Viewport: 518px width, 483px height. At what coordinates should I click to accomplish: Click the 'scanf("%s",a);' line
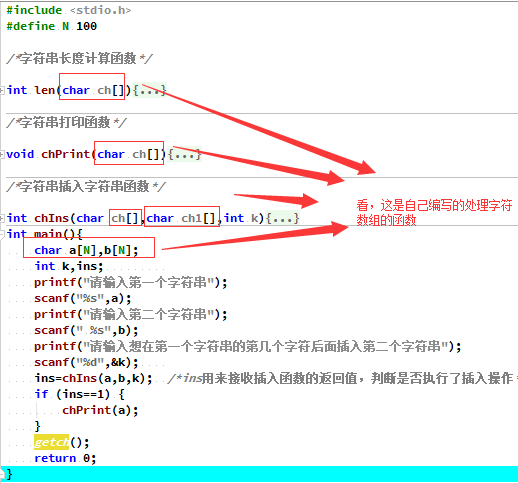[x=83, y=298]
